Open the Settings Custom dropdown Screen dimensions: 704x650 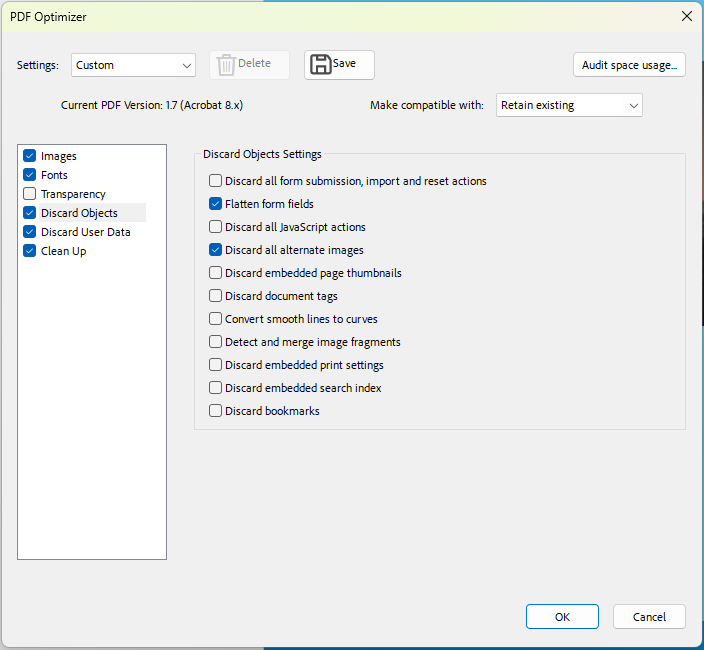point(133,65)
